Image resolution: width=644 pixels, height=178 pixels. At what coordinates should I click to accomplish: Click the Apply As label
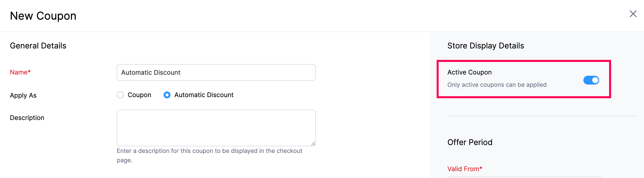23,95
